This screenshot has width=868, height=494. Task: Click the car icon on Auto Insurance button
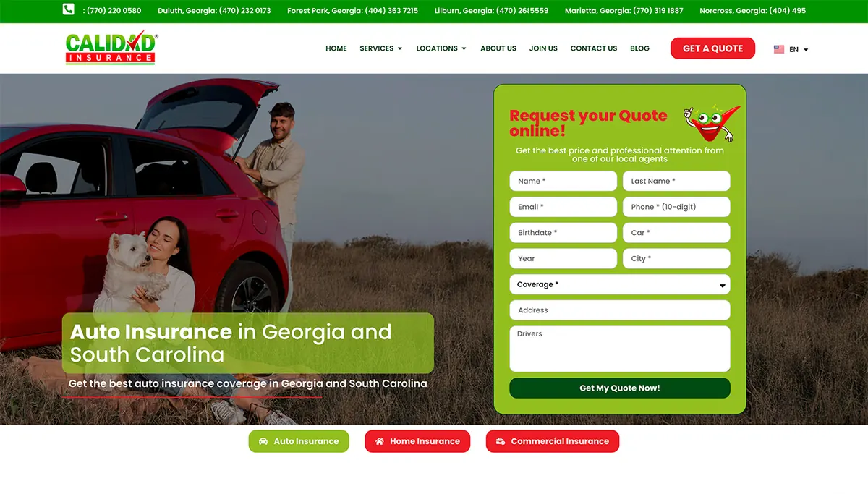pyautogui.click(x=263, y=441)
